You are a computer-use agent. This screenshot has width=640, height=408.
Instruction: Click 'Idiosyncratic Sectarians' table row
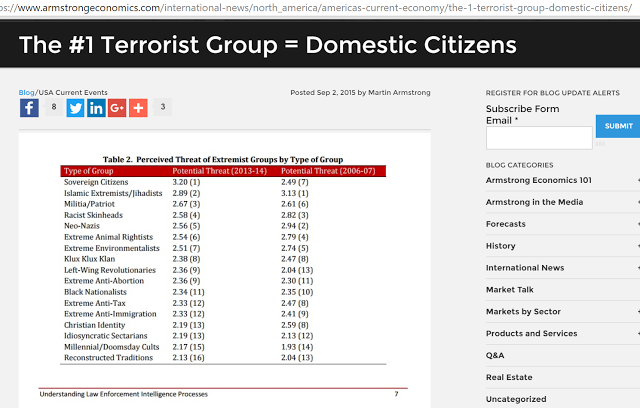click(x=223, y=336)
